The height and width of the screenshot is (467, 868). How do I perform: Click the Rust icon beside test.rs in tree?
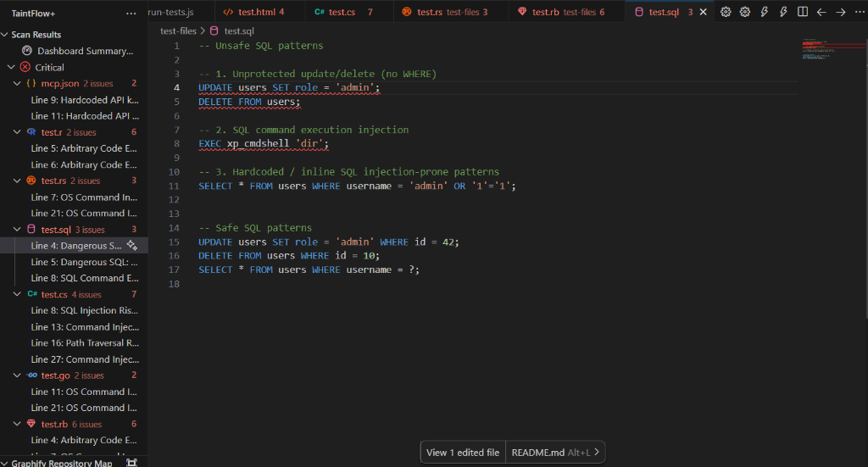click(31, 181)
